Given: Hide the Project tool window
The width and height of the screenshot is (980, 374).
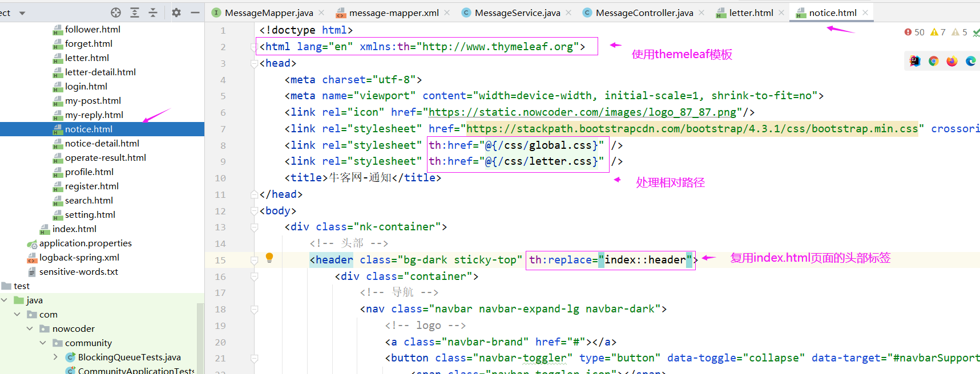Looking at the screenshot, I should click(195, 13).
